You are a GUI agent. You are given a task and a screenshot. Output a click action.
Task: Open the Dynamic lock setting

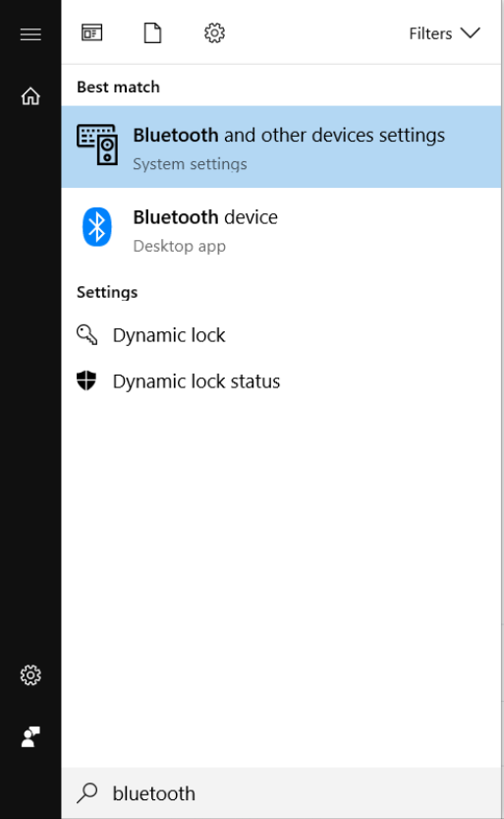pyautogui.click(x=281, y=335)
